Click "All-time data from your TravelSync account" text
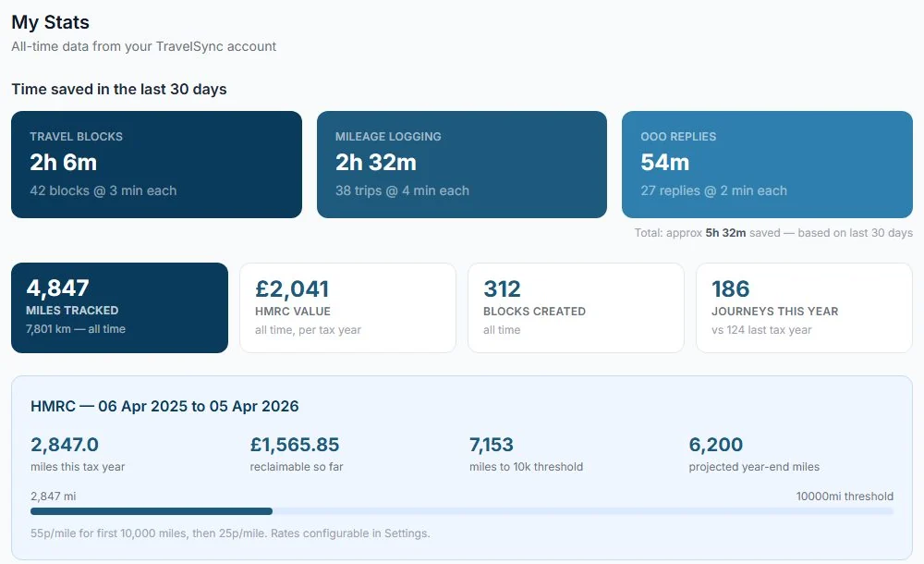Image resolution: width=924 pixels, height=564 pixels. tap(144, 46)
